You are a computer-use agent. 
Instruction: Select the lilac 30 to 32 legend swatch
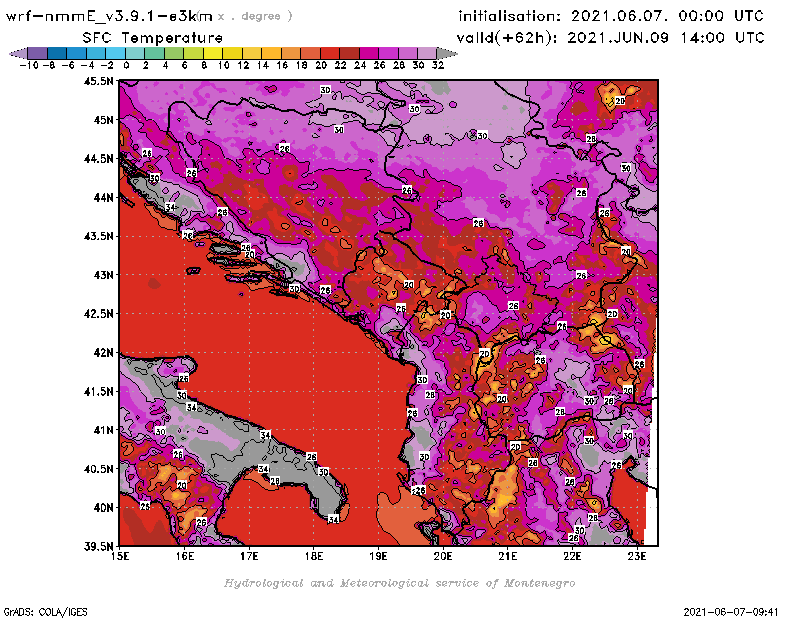pyautogui.click(x=427, y=53)
